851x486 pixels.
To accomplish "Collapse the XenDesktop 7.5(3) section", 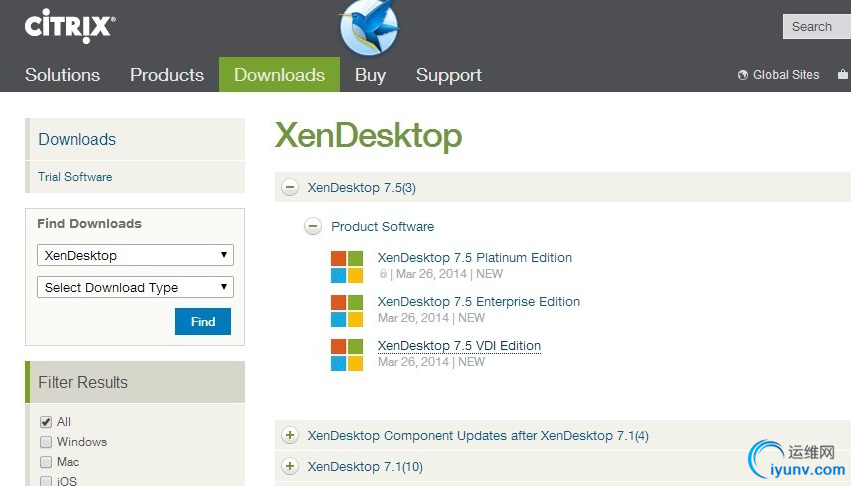I will [x=290, y=187].
